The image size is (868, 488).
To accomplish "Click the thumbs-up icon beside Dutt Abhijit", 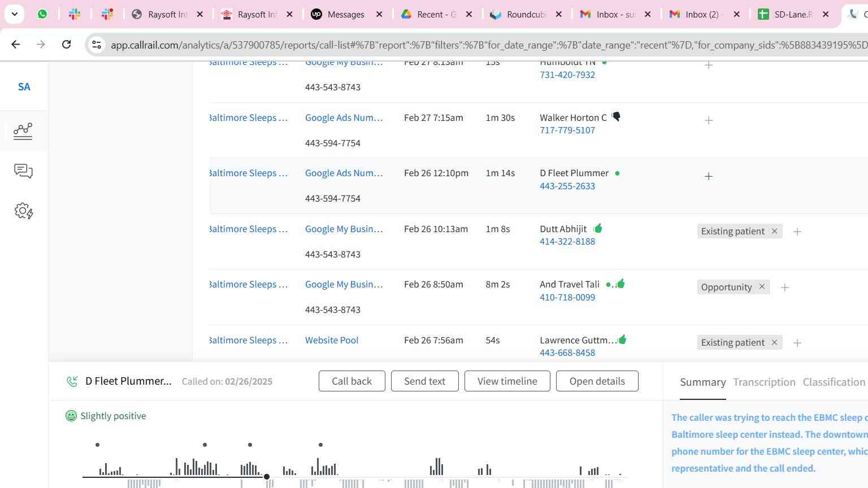I will tap(598, 228).
